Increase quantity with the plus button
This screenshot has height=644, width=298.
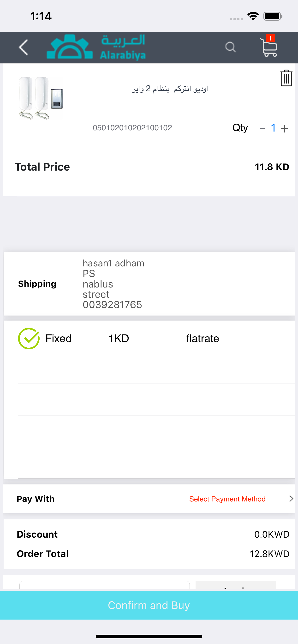[284, 129]
